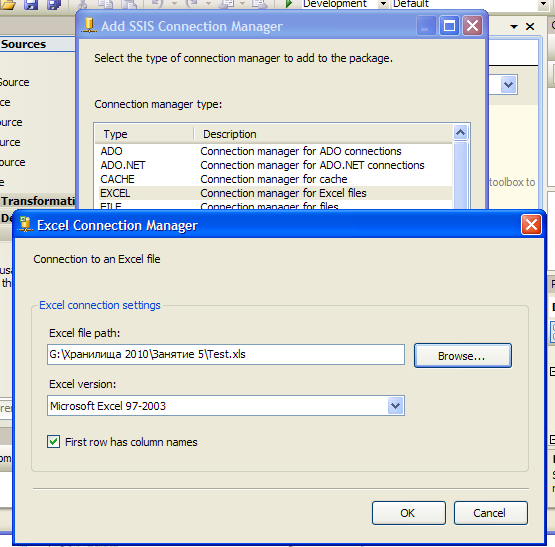Click the Excel Connection Manager title icon
The image size is (555, 547).
pyautogui.click(x=25, y=224)
